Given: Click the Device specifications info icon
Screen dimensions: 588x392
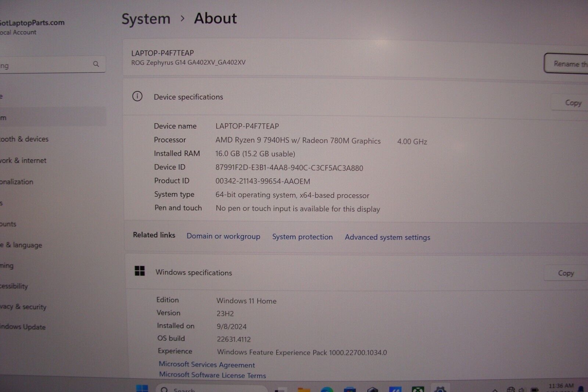Looking at the screenshot, I should [137, 96].
